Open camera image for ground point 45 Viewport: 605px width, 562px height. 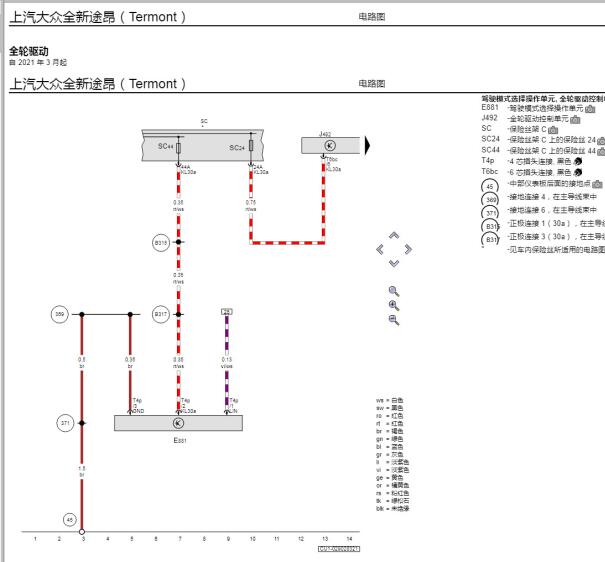(597, 184)
